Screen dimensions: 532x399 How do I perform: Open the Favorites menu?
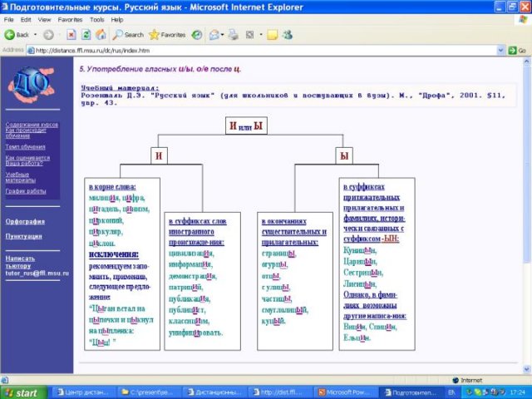(70, 20)
